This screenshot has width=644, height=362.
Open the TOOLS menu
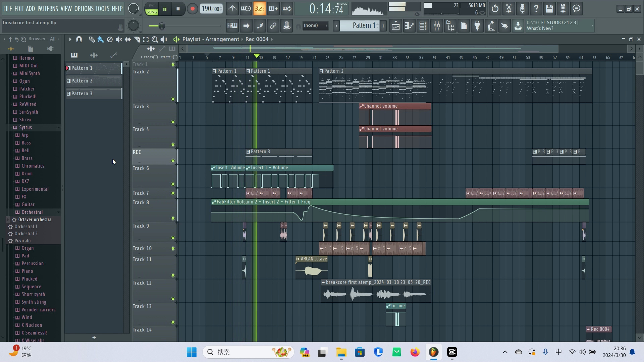102,9
